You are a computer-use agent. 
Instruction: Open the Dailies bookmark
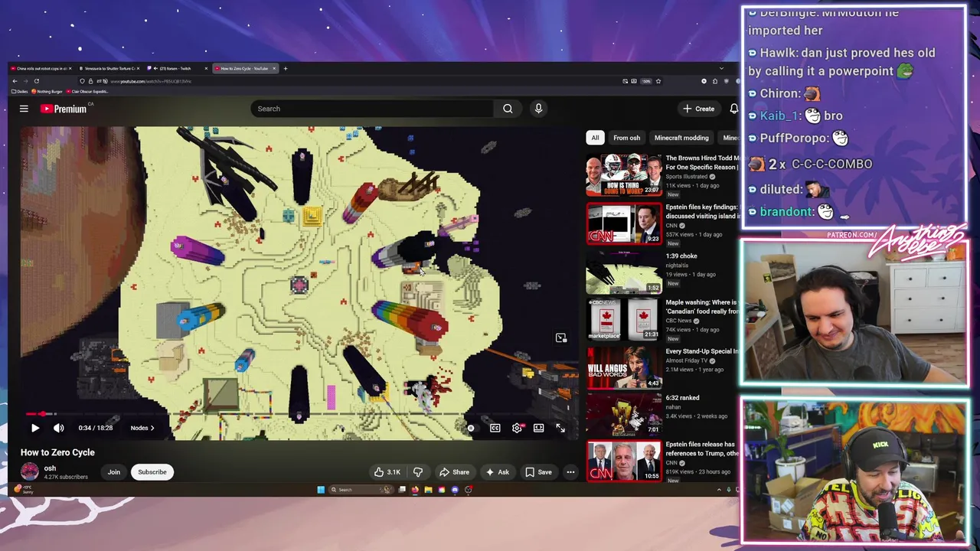point(21,91)
